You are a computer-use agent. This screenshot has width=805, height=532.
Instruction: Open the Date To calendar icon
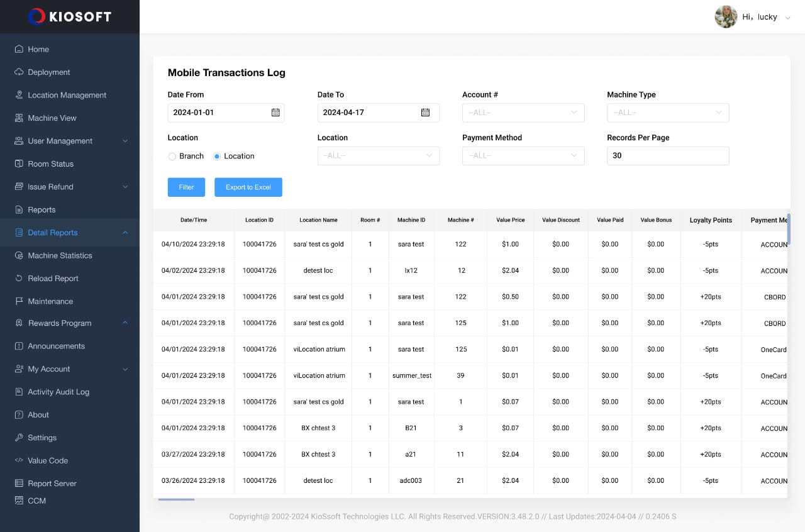click(425, 113)
